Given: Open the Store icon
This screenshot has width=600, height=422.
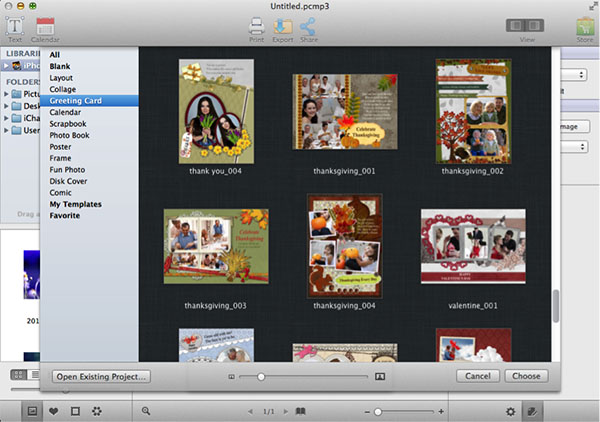Looking at the screenshot, I should pos(584,27).
